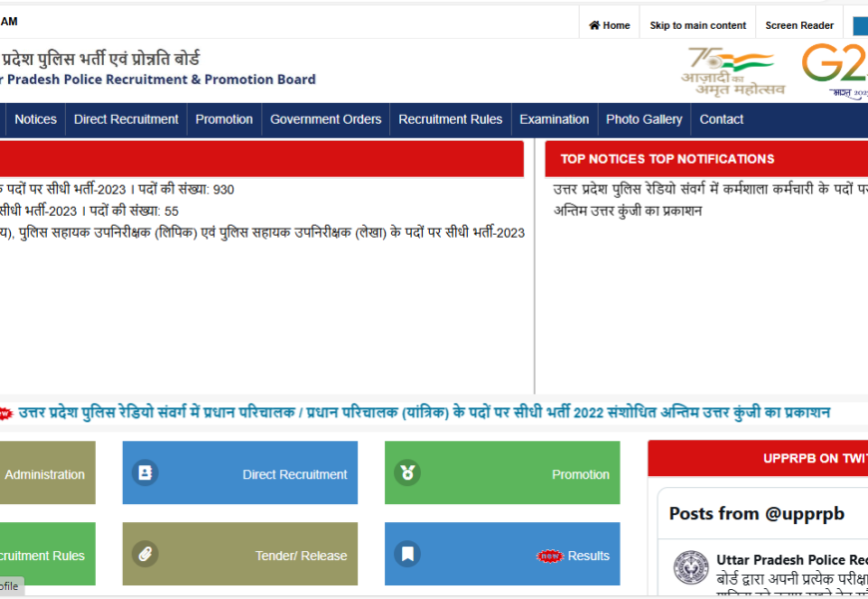
Task: Open the Notices menu item
Action: tap(36, 119)
